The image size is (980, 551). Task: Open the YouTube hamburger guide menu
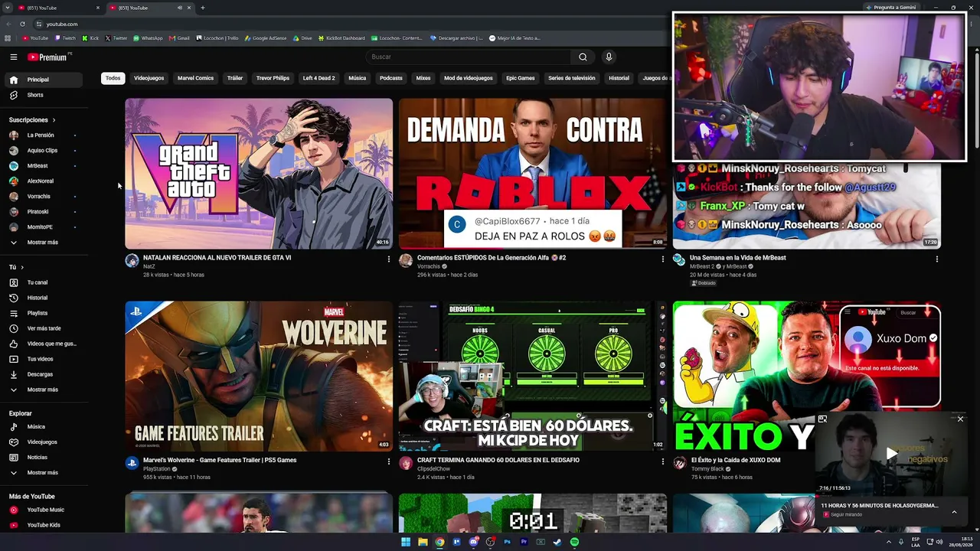pos(13,57)
